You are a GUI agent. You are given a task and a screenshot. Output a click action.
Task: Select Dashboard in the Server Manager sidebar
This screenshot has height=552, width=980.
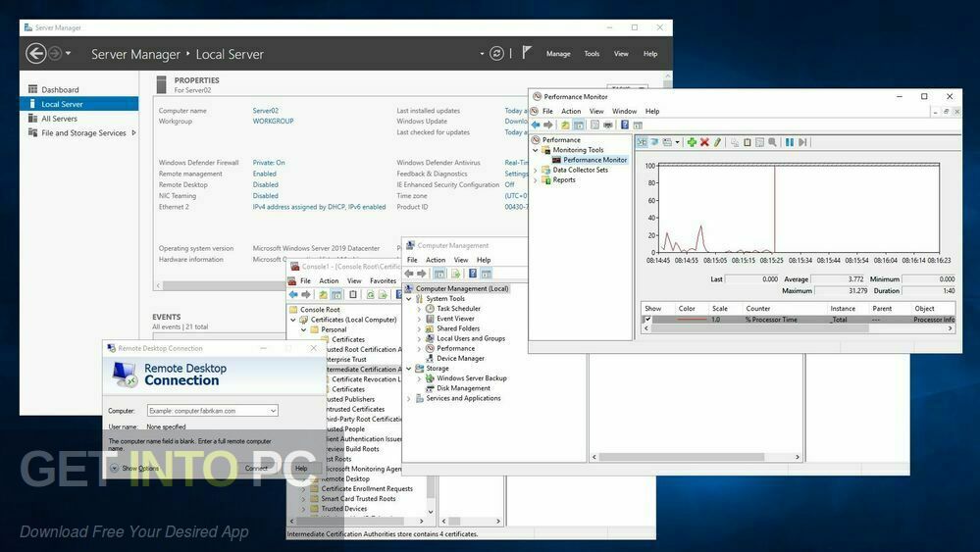click(60, 90)
